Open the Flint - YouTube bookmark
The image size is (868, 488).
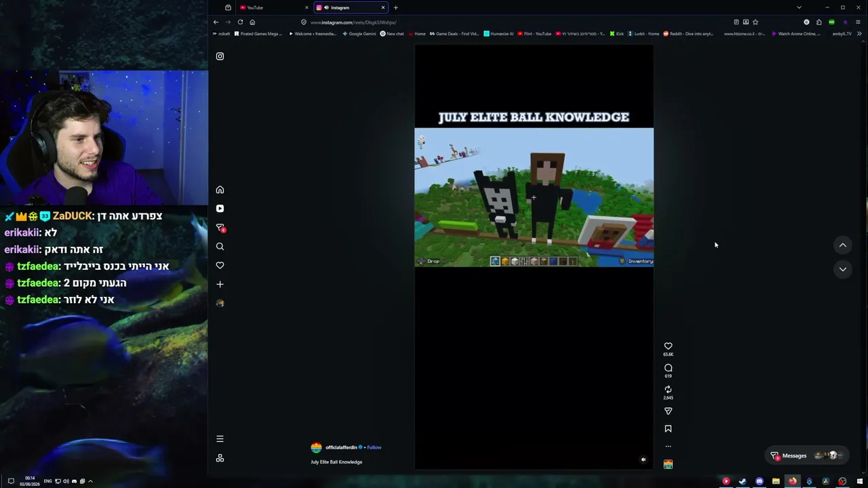click(534, 34)
